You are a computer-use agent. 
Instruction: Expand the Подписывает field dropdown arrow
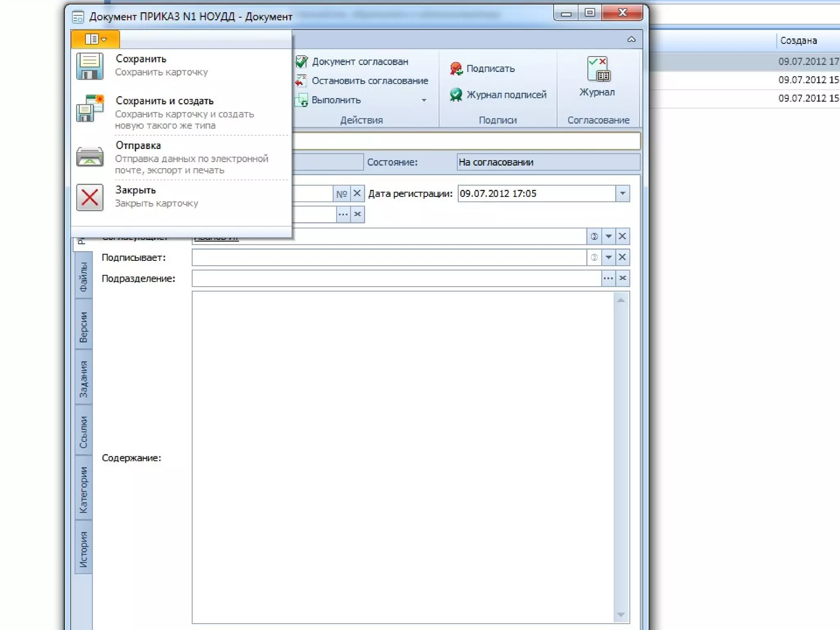609,258
